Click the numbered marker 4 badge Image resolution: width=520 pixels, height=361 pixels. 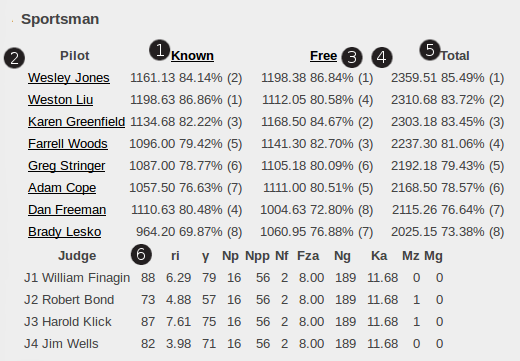pyautogui.click(x=382, y=57)
